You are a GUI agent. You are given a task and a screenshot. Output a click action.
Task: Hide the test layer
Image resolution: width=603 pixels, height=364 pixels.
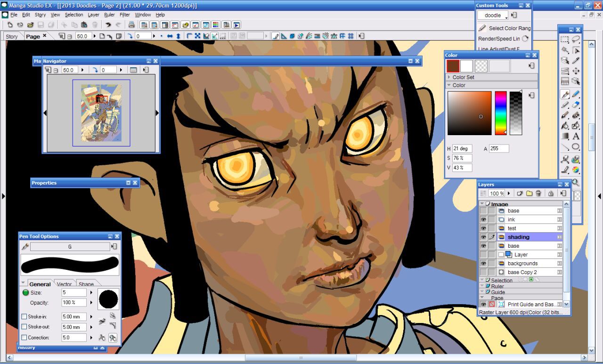pos(483,228)
